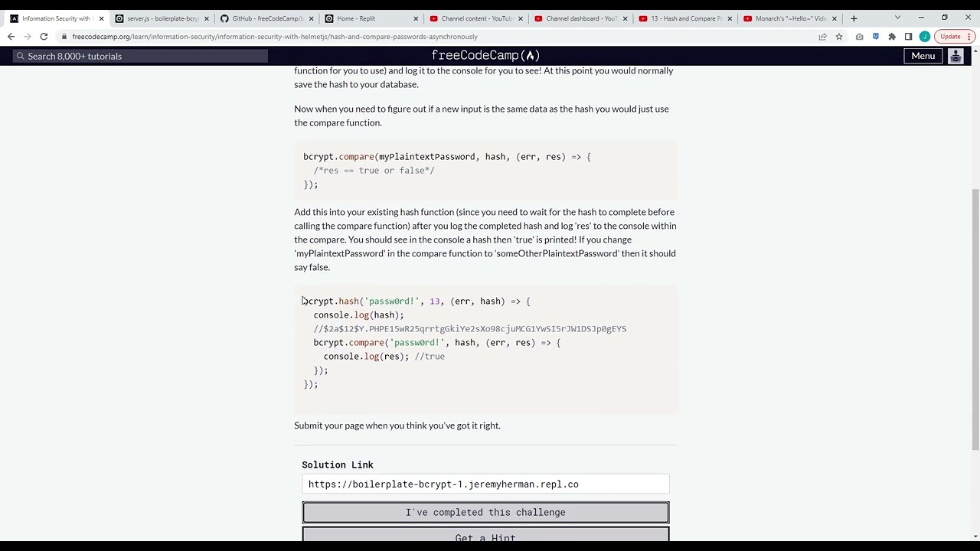Open Chrome profile J avatar
This screenshot has width=980, height=551.
click(x=924, y=37)
